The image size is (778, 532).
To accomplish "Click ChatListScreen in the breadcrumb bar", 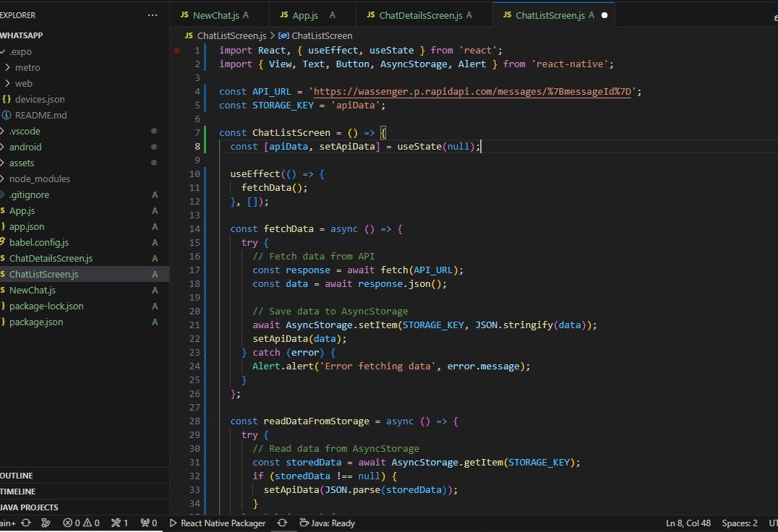I will pyautogui.click(x=322, y=35).
